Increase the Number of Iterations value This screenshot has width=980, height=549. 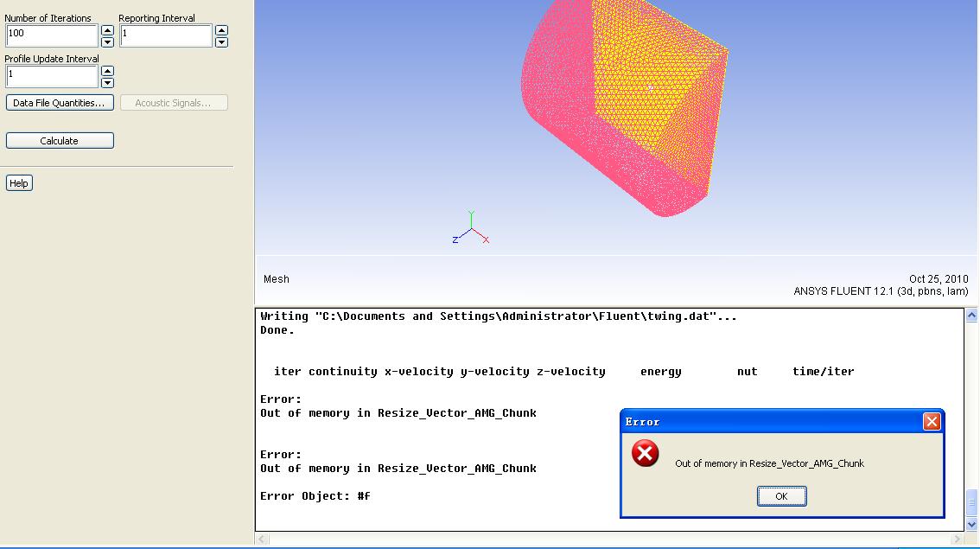(x=107, y=30)
